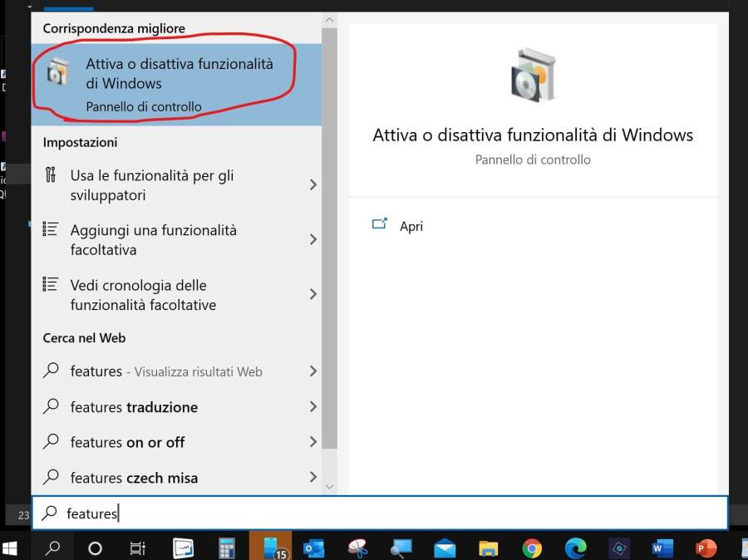Screen dimensions: 748x560
Task: Open 'features czech misa' web suggestion
Action: pos(134,478)
